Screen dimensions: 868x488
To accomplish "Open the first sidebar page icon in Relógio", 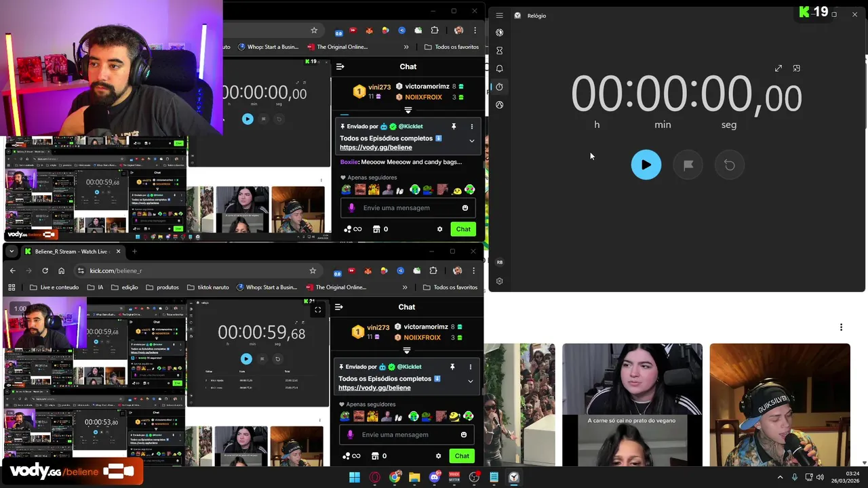I will point(500,33).
